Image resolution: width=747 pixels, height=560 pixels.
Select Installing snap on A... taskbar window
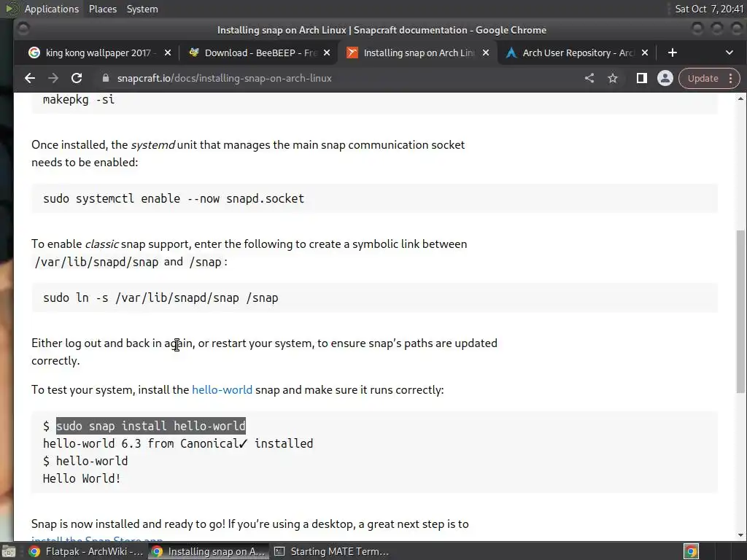208,551
